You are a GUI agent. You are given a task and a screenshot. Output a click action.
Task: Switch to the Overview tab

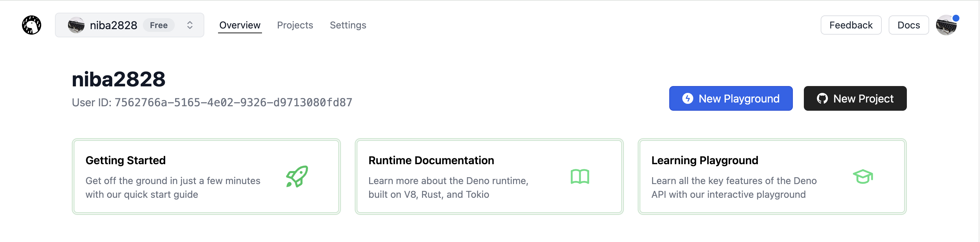click(240, 25)
